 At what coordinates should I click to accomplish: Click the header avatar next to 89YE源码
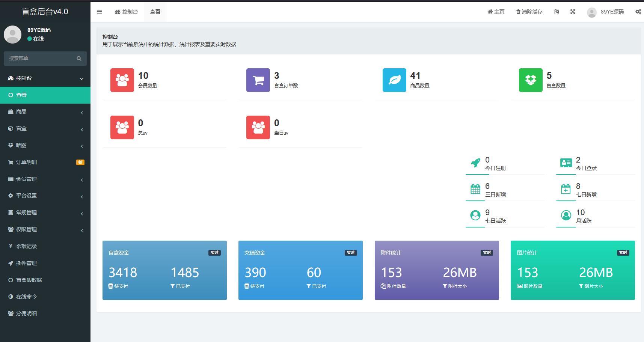point(592,12)
